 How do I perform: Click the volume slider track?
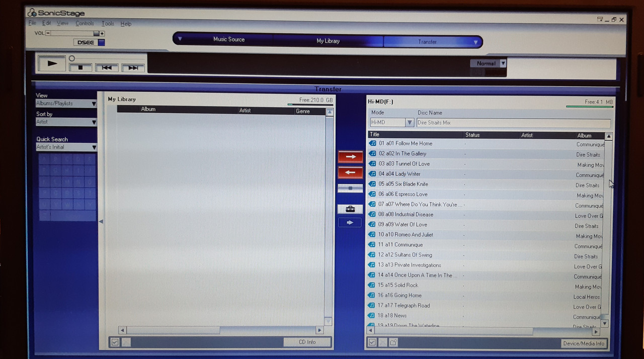pos(75,33)
